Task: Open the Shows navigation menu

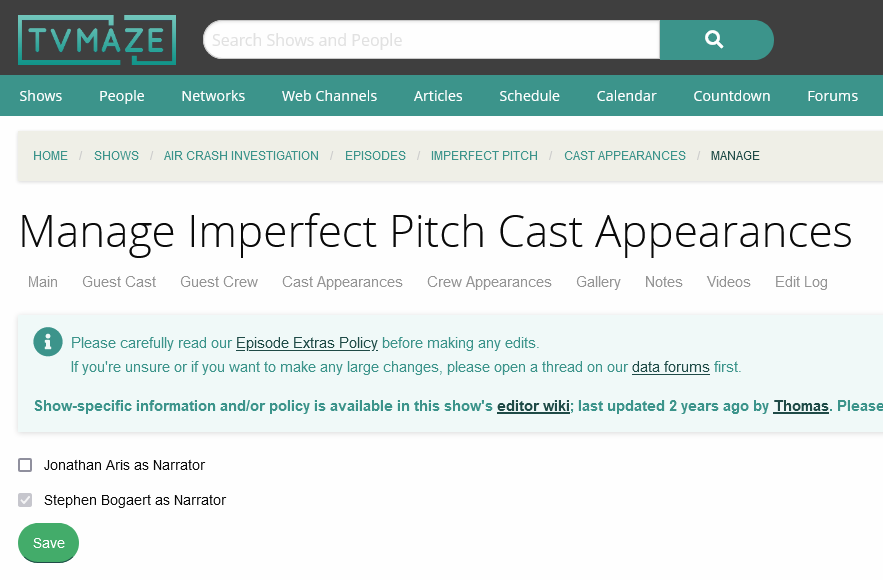Action: coord(41,96)
